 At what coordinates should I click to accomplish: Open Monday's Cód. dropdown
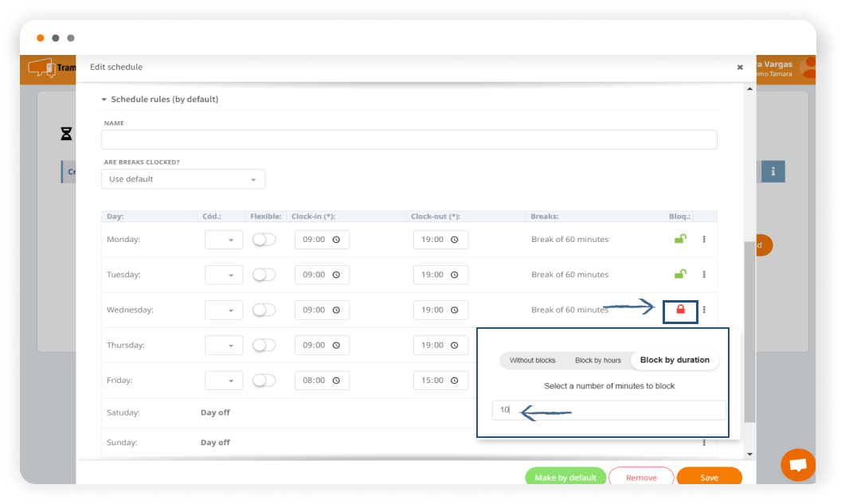pyautogui.click(x=224, y=240)
